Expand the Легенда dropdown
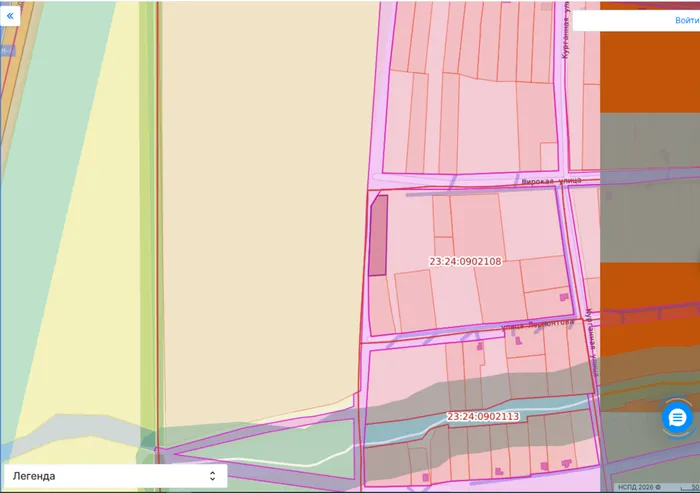The image size is (700, 493). (116, 476)
